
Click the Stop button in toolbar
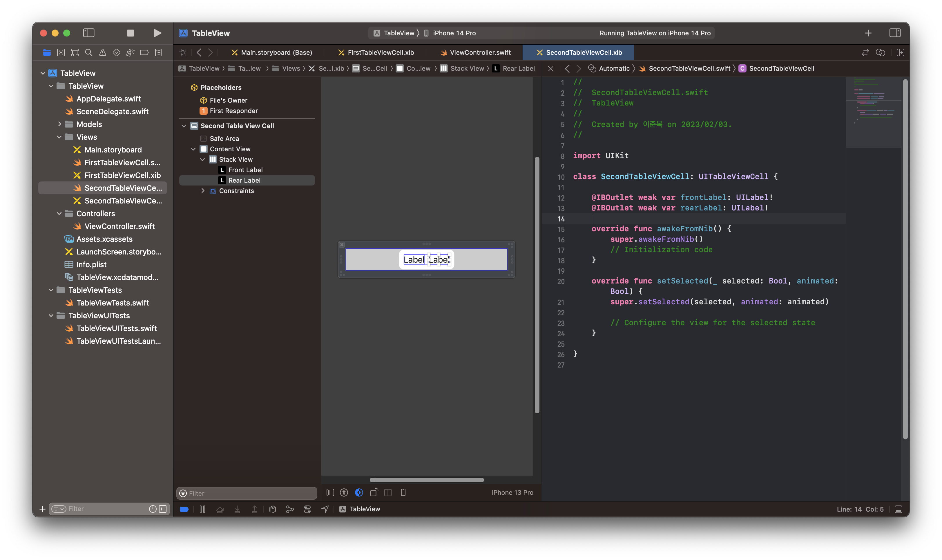pyautogui.click(x=130, y=33)
